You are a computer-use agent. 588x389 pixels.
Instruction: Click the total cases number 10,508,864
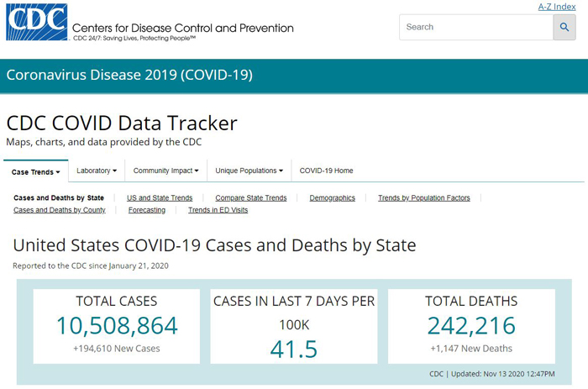pyautogui.click(x=117, y=325)
